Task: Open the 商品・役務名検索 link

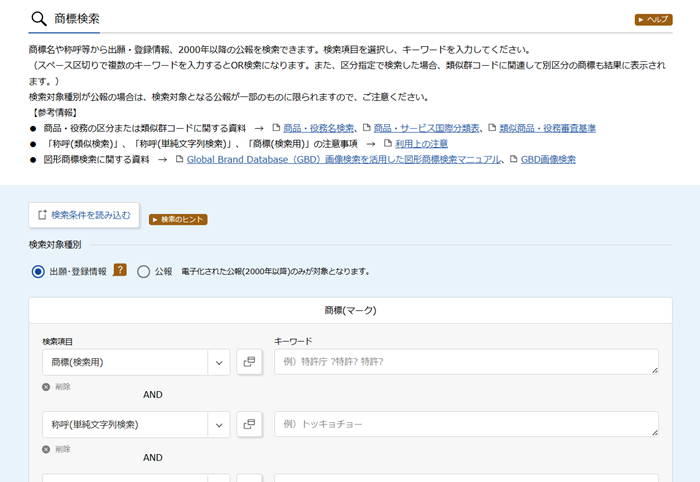Action: (x=319, y=129)
